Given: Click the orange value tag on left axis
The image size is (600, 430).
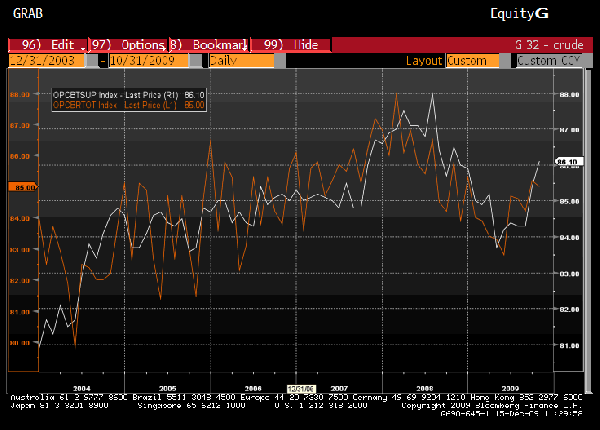Looking at the screenshot, I should click(21, 187).
